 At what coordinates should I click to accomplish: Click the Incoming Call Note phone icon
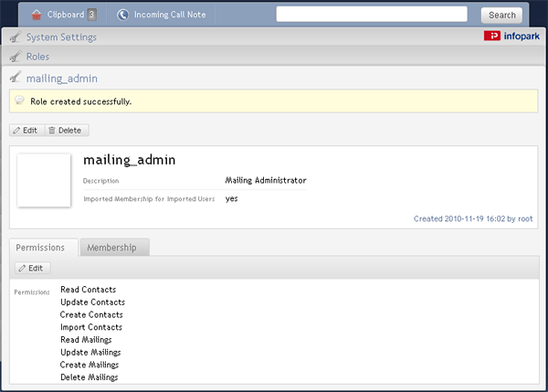pos(122,15)
